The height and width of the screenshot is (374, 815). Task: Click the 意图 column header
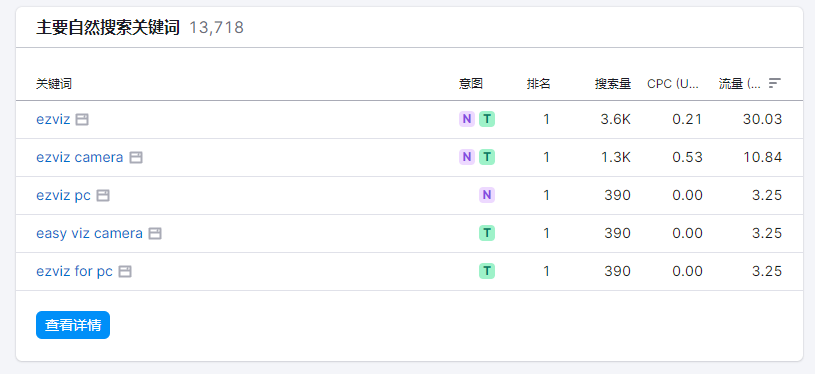(x=470, y=84)
